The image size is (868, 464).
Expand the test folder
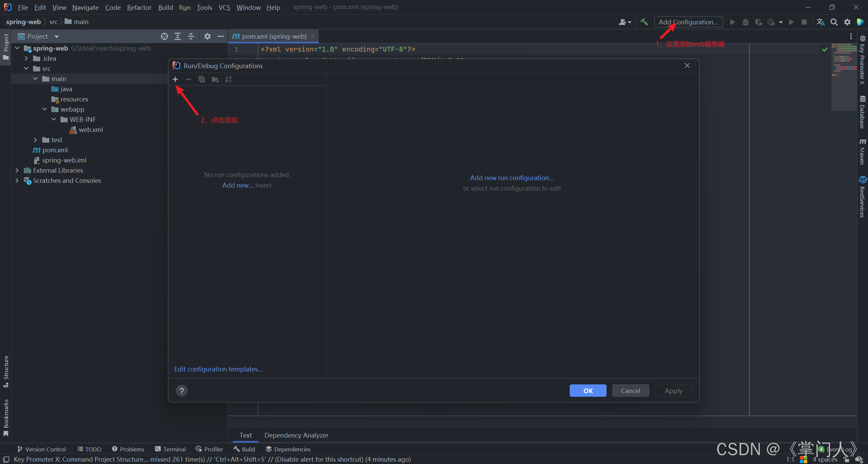[35, 140]
